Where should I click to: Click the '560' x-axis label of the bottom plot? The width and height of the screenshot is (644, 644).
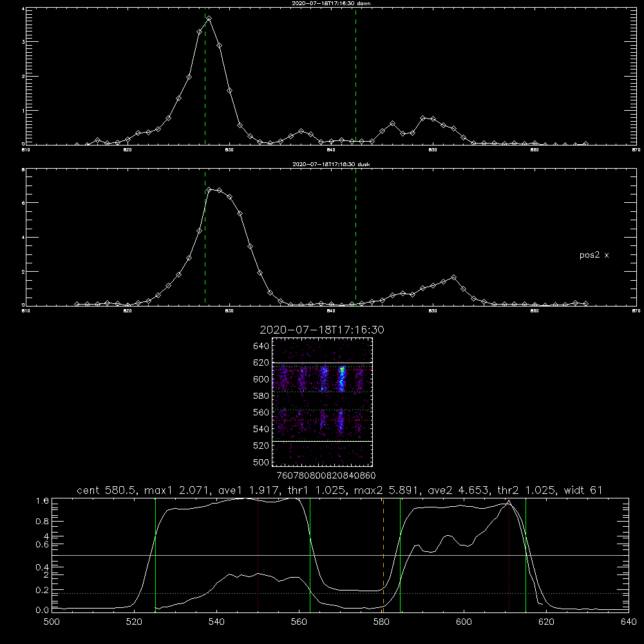(x=299, y=622)
